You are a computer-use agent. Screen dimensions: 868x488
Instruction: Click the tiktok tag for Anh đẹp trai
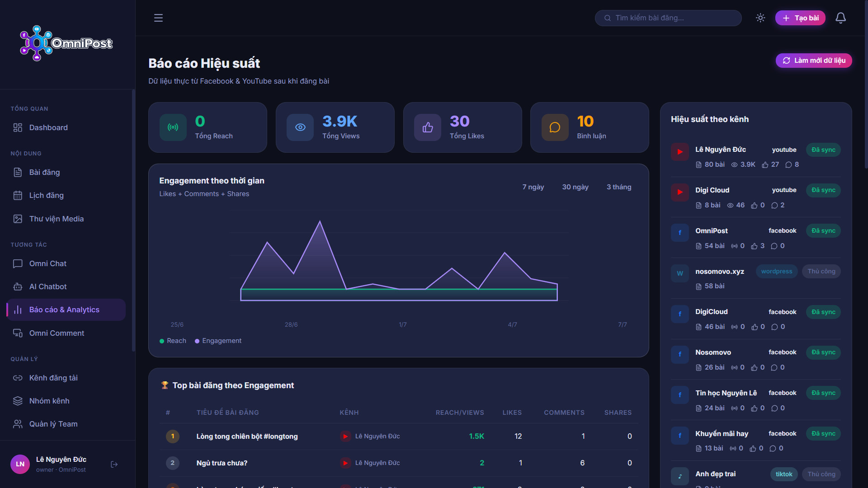pos(784,474)
